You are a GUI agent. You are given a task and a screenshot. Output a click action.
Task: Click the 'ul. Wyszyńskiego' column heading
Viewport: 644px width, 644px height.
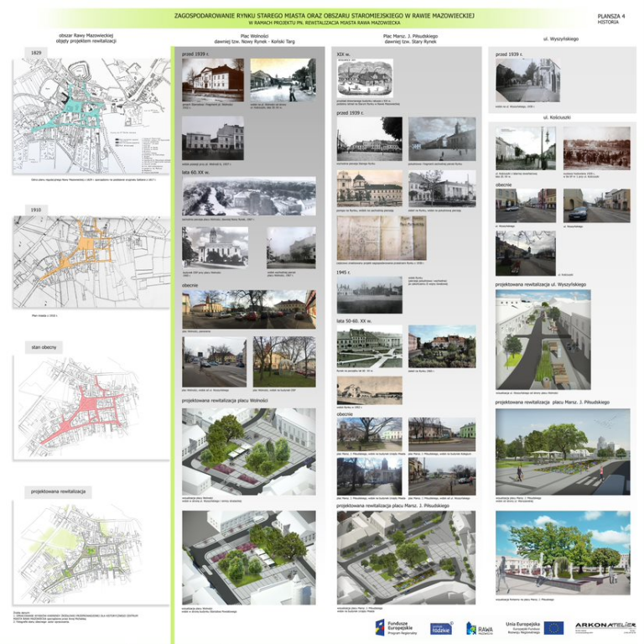[561, 39]
